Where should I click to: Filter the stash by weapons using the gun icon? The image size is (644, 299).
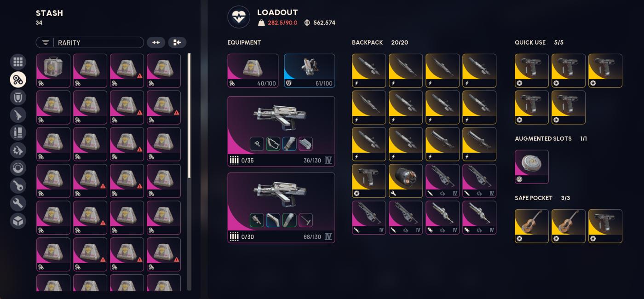tap(18, 115)
